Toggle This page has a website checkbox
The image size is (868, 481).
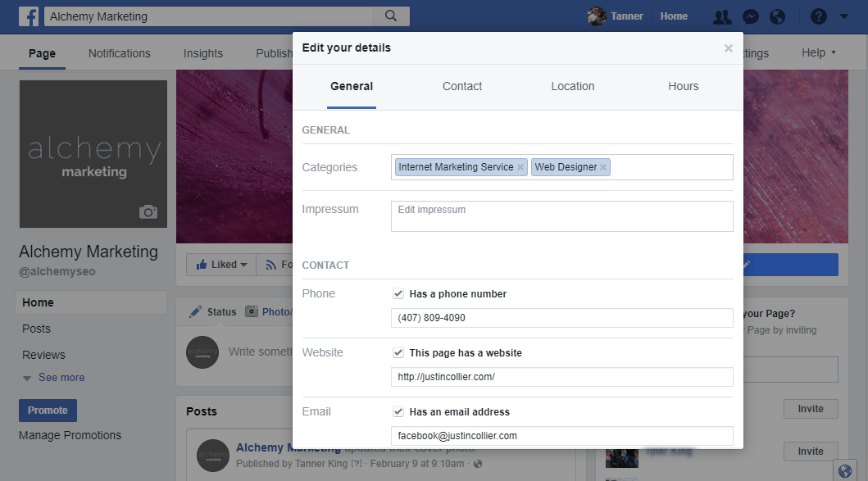398,352
